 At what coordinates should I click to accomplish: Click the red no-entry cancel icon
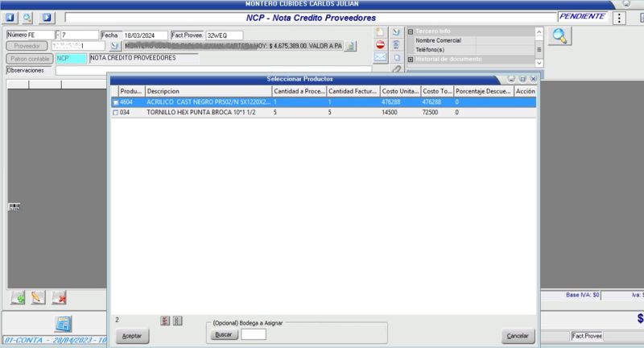[381, 45]
